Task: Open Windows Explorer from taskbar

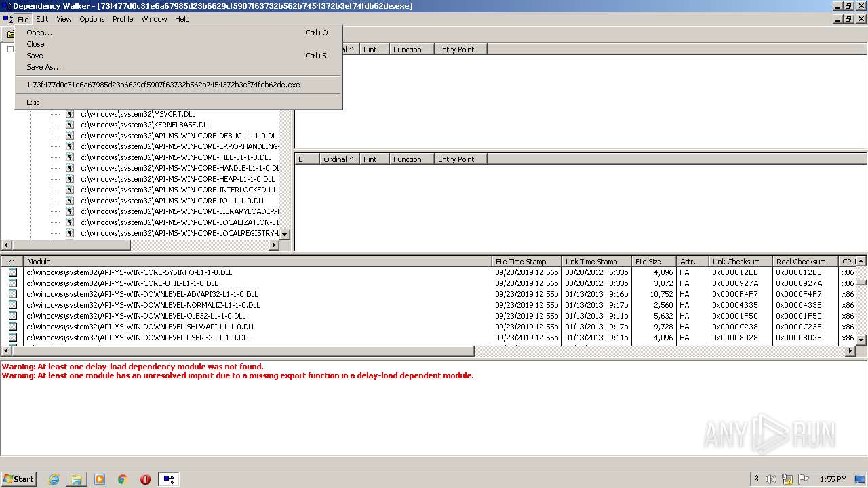Action: point(77,479)
